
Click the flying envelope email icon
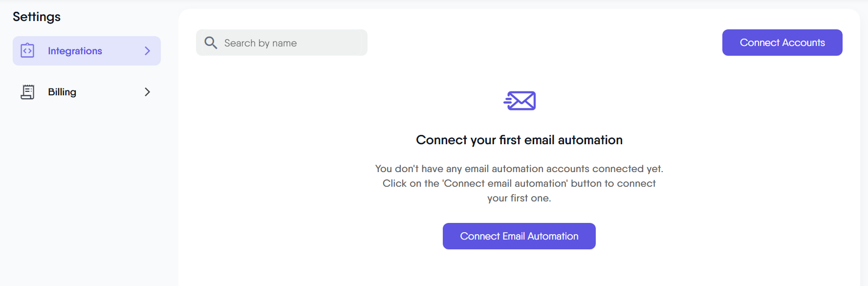click(x=520, y=101)
